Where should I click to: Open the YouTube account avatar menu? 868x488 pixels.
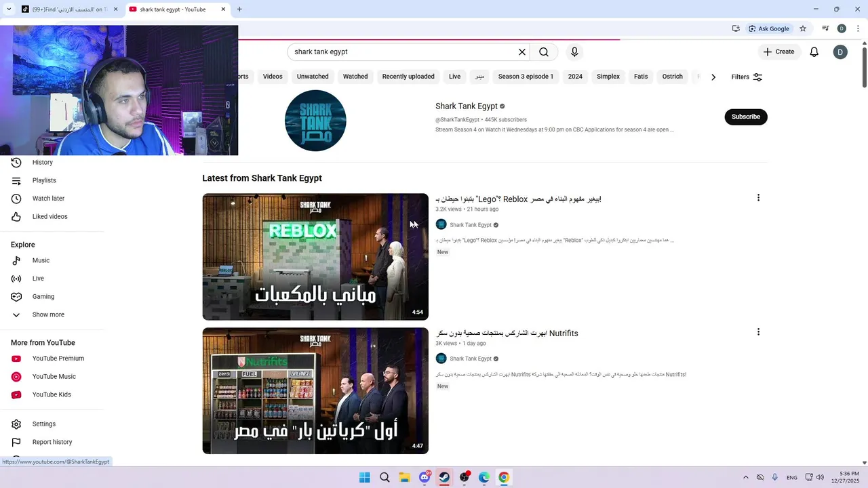tap(840, 52)
